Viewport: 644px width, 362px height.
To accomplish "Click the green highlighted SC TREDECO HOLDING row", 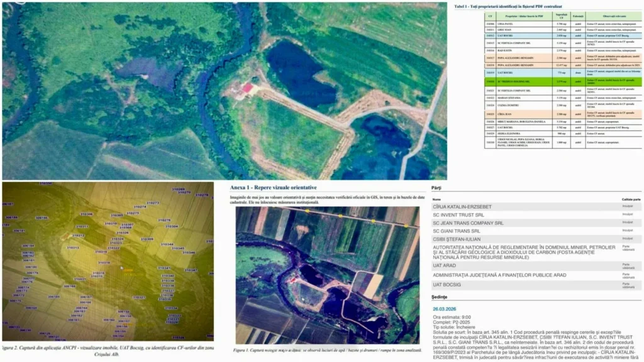I will pyautogui.click(x=563, y=82).
